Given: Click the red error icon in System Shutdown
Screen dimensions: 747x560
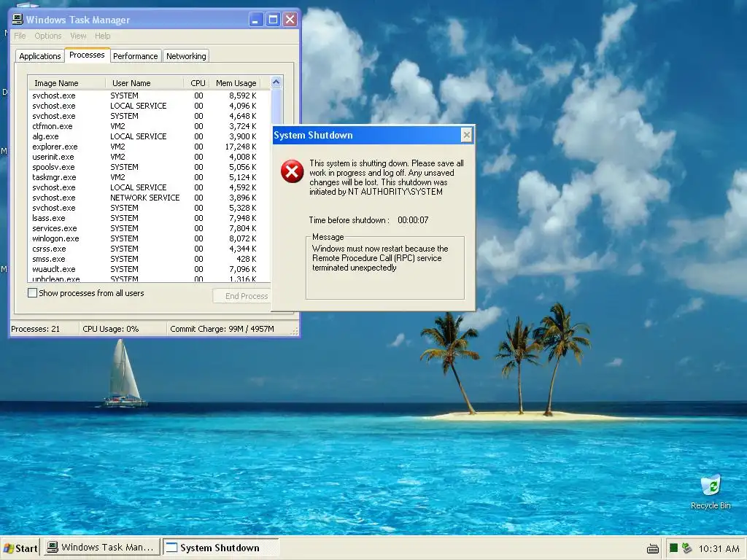Looking at the screenshot, I should [x=292, y=171].
